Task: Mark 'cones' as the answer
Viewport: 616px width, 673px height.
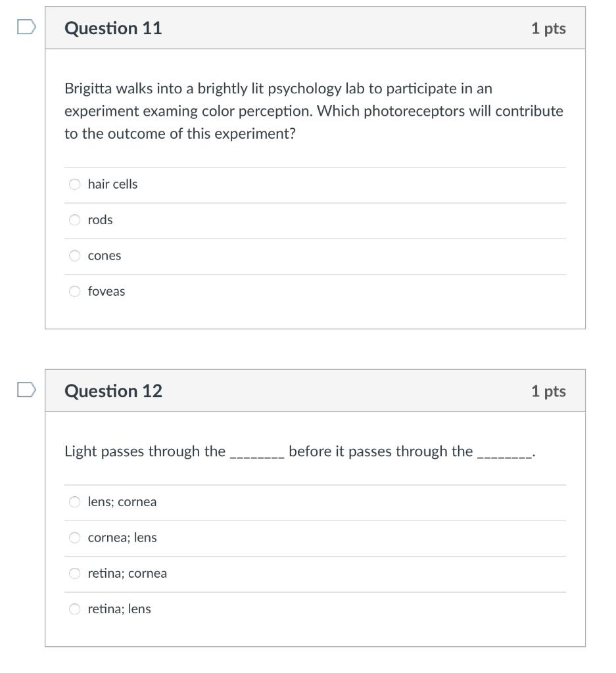Action: tap(75, 256)
